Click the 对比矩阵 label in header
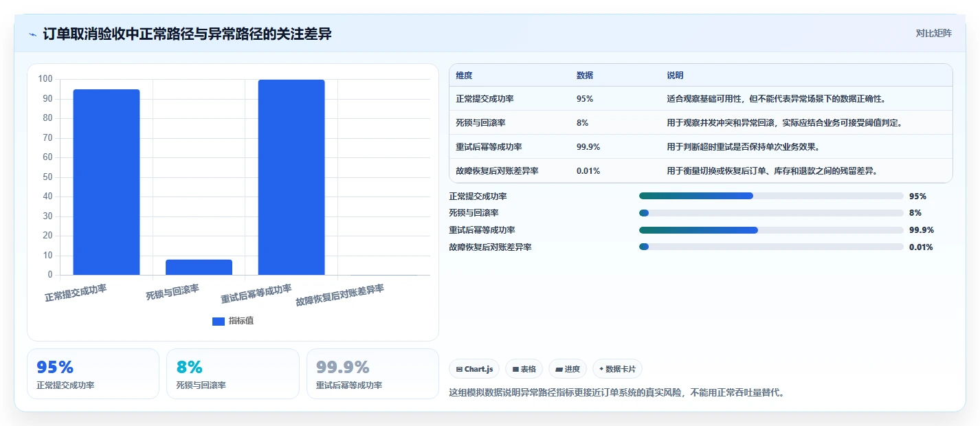980x426 pixels. 934,33
